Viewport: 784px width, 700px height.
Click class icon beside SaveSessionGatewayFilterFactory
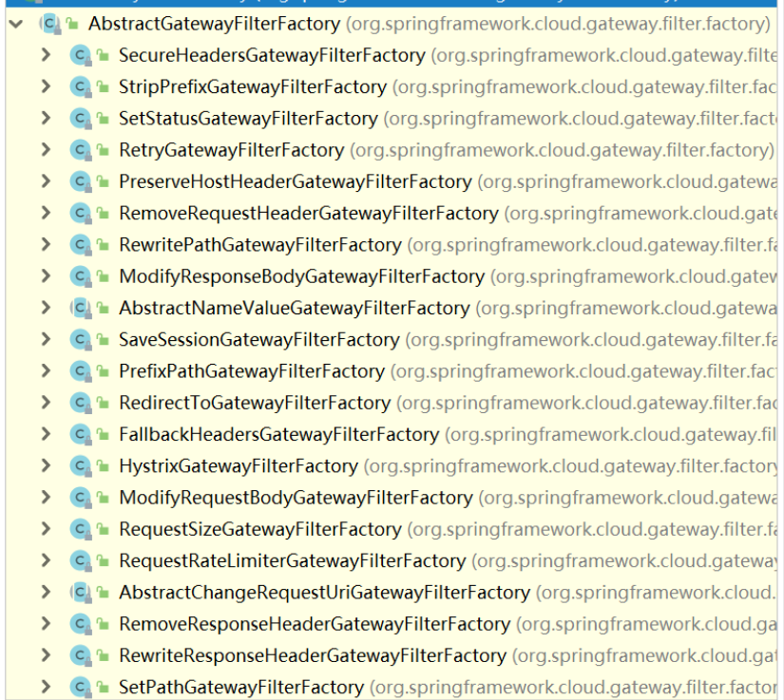point(81,340)
